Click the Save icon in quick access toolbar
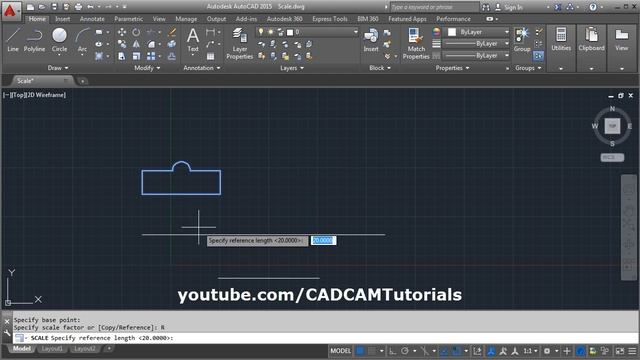Image resolution: width=640 pixels, height=360 pixels. [x=54, y=7]
